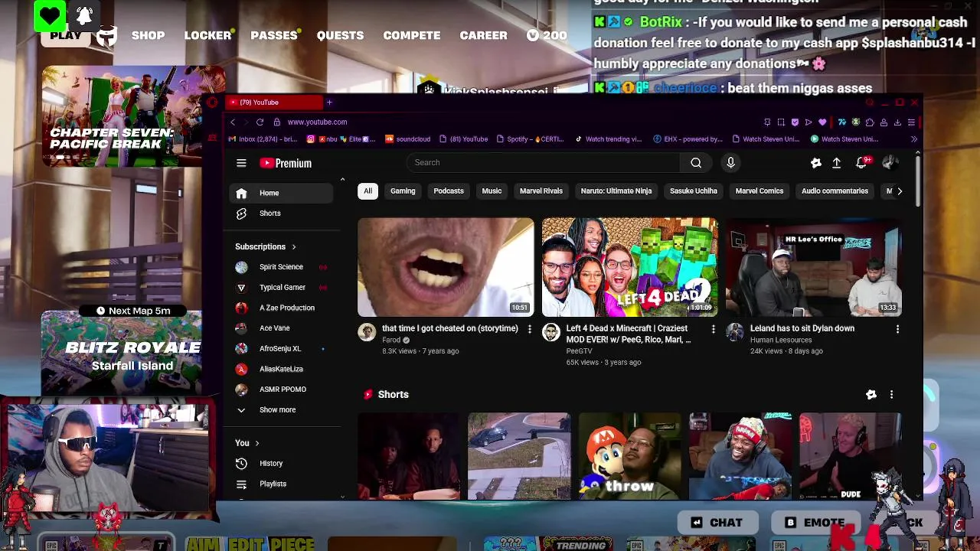This screenshot has height=551, width=980.
Task: Show more bookmarks with double-arrow icon
Action: tap(913, 139)
